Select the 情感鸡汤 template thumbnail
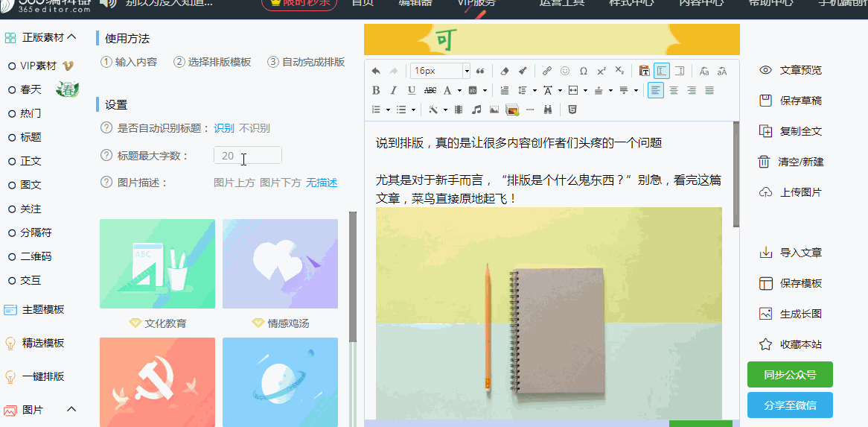 [x=280, y=264]
